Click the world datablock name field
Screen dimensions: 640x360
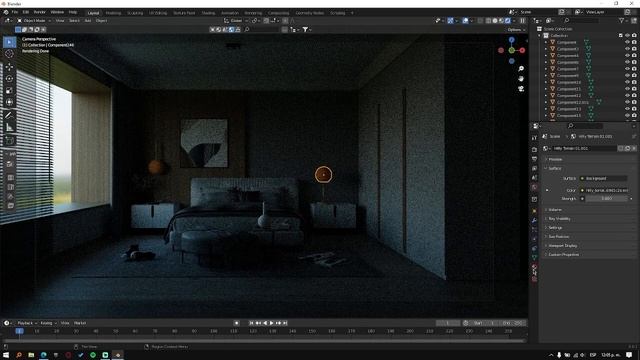tap(584, 148)
